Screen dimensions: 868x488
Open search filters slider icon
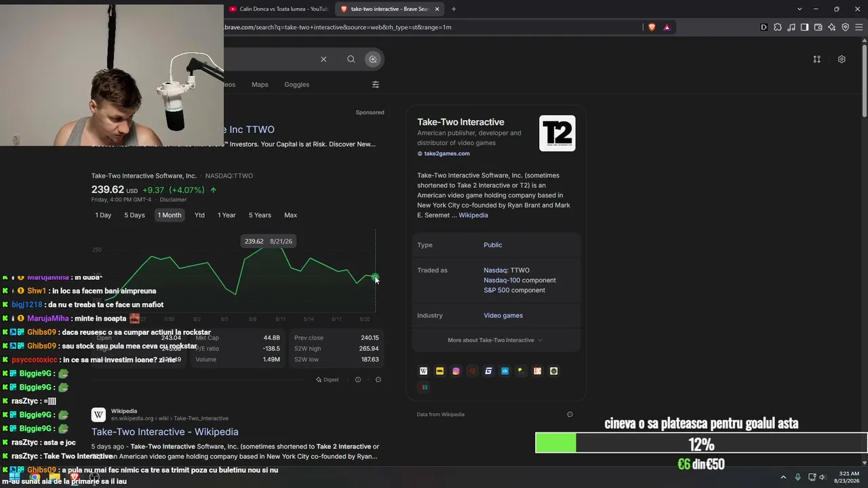pyautogui.click(x=376, y=85)
